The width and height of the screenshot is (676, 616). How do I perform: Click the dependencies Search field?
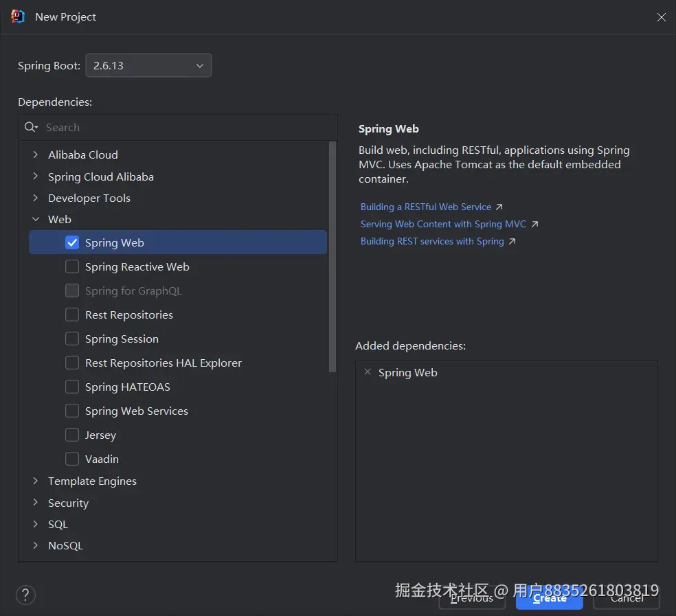coord(178,127)
